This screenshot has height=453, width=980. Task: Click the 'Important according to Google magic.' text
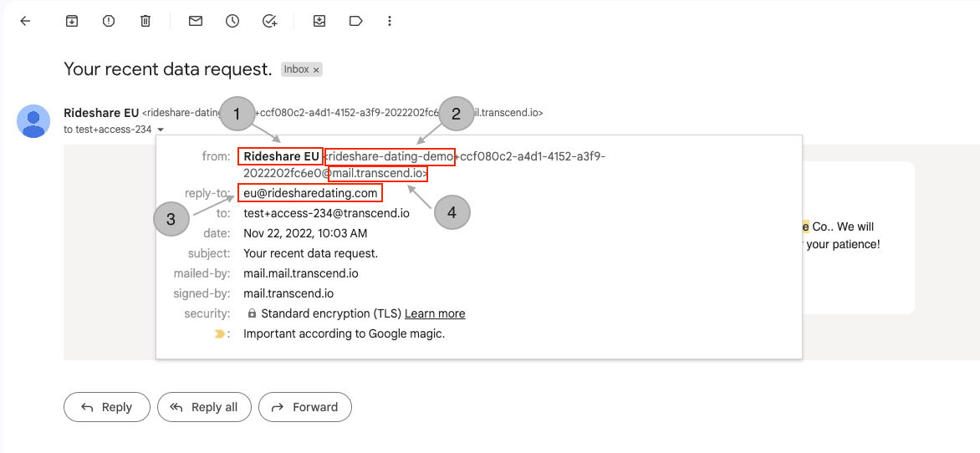pyautogui.click(x=344, y=333)
